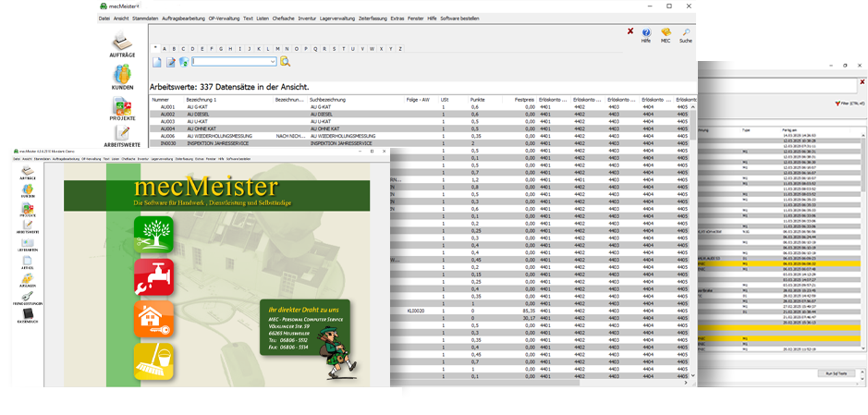Open Projekte in the back window sidebar
This screenshot has width=868, height=415.
click(122, 108)
